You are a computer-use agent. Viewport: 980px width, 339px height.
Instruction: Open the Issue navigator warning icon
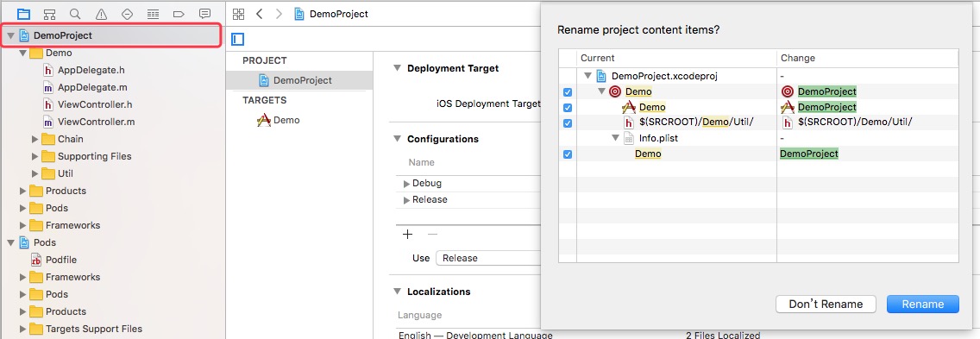[101, 14]
